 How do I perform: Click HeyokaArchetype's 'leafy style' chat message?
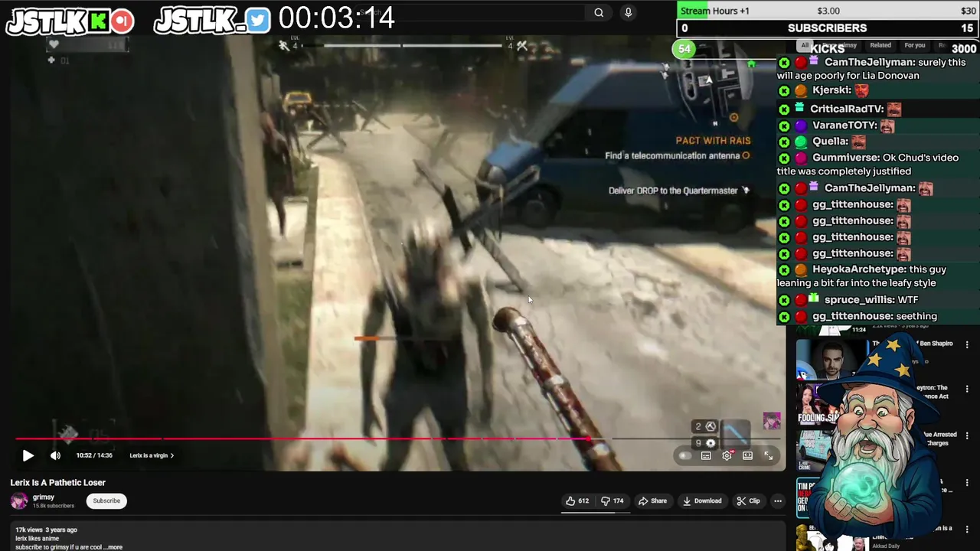[x=876, y=276]
